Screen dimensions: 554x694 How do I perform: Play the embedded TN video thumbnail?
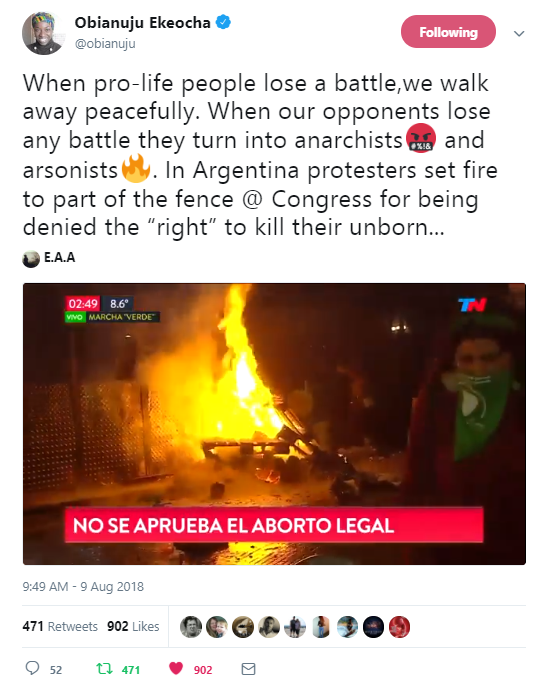pyautogui.click(x=274, y=424)
